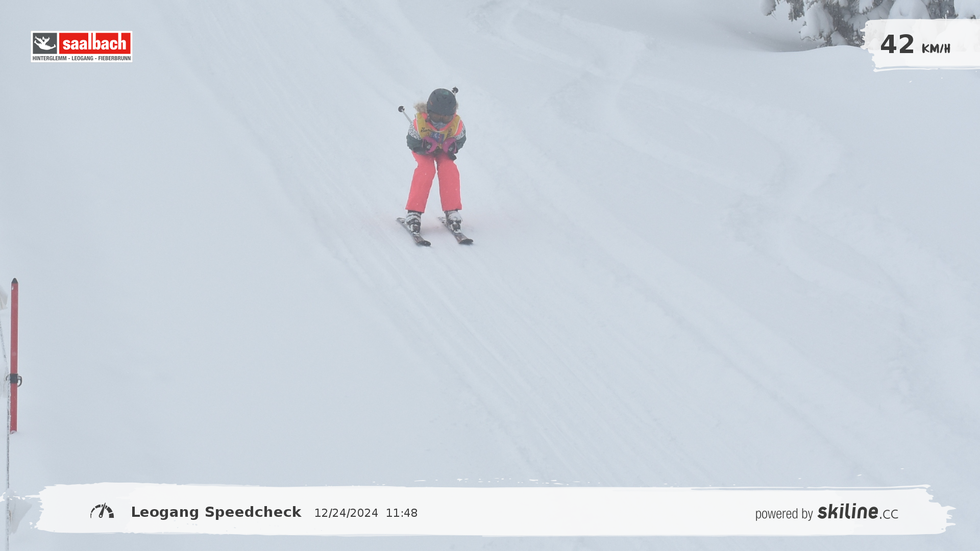Click the skiline.cc logo
Screen dimensions: 980x551
(x=857, y=512)
